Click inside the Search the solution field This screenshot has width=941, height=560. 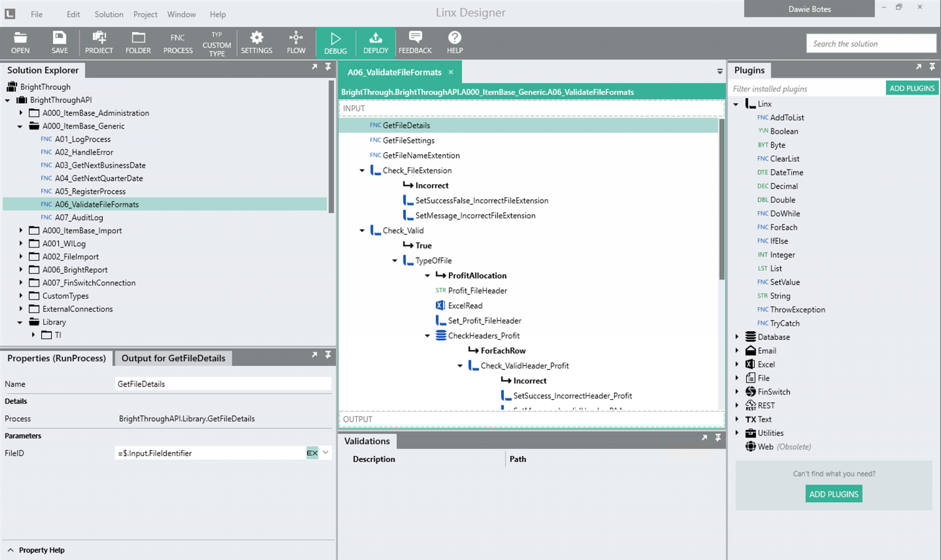click(871, 43)
